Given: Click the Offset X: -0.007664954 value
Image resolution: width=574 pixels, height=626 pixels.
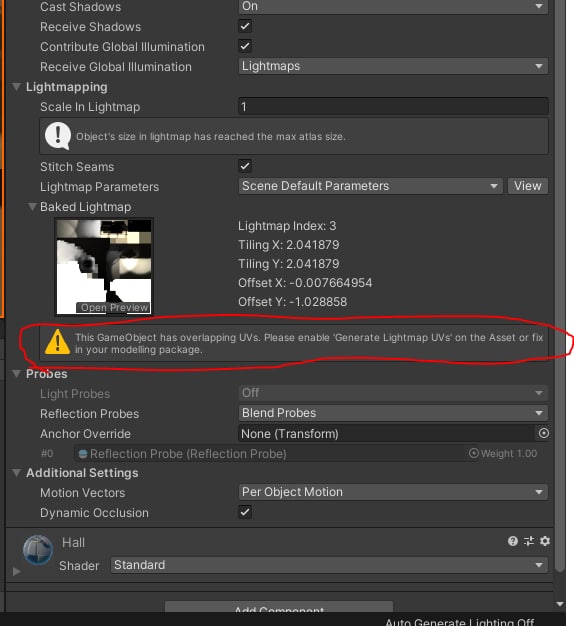Looking at the screenshot, I should coord(305,283).
